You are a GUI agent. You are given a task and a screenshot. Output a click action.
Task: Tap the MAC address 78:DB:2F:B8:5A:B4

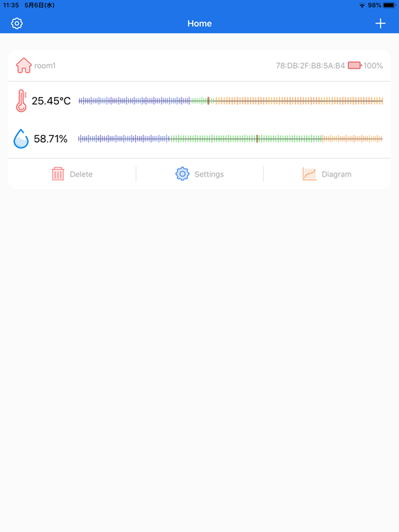coord(310,66)
